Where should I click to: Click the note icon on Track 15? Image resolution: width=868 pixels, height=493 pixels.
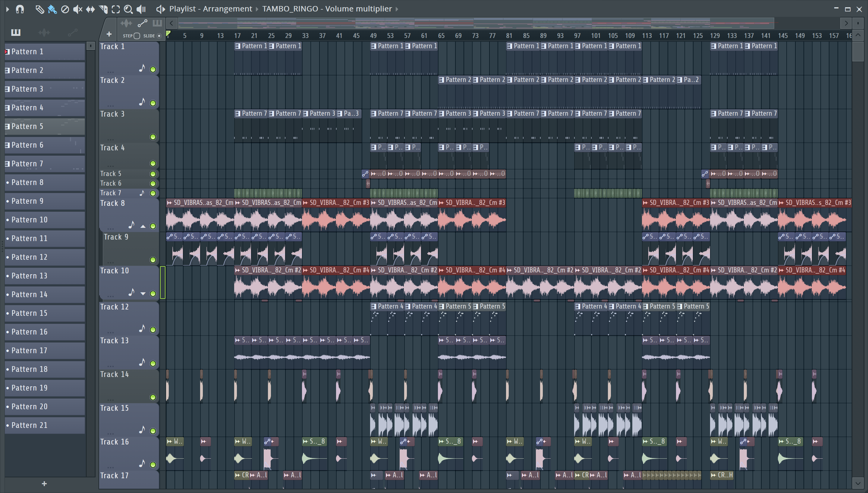coord(142,430)
